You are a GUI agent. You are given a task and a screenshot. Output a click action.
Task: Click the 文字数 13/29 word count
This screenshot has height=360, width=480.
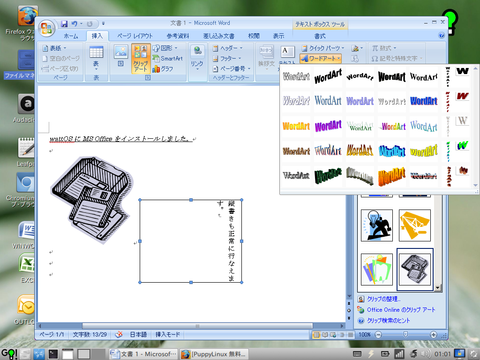tap(90, 334)
